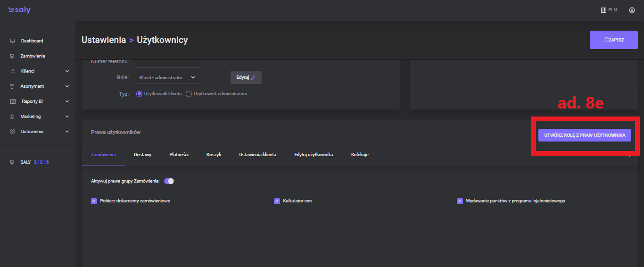The width and height of the screenshot is (644, 267).
Task: Click the Asortyment box icon
Action: 13,86
